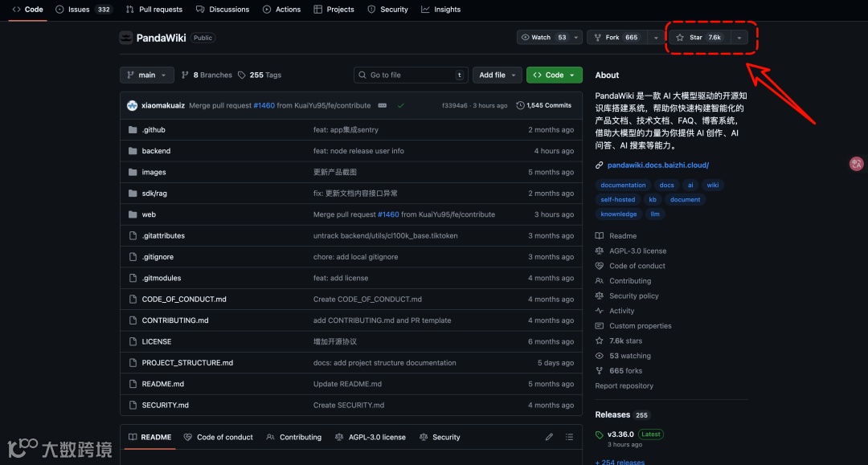Fork the repository button
The image size is (868, 465).
pos(618,38)
